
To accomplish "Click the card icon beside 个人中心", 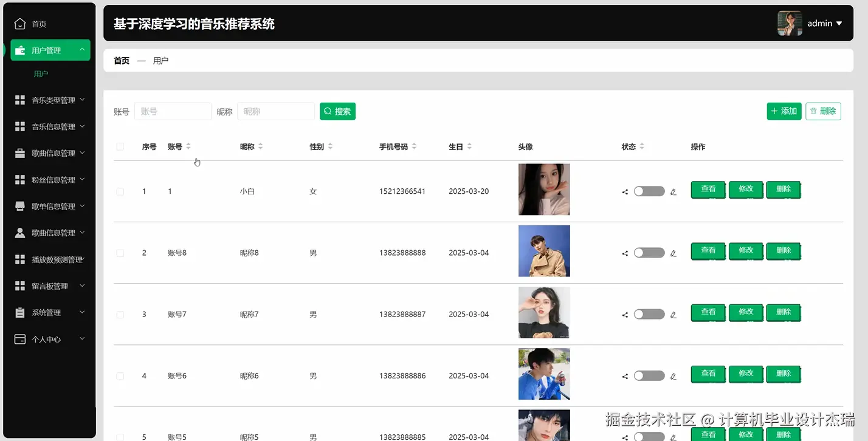I will [20, 339].
